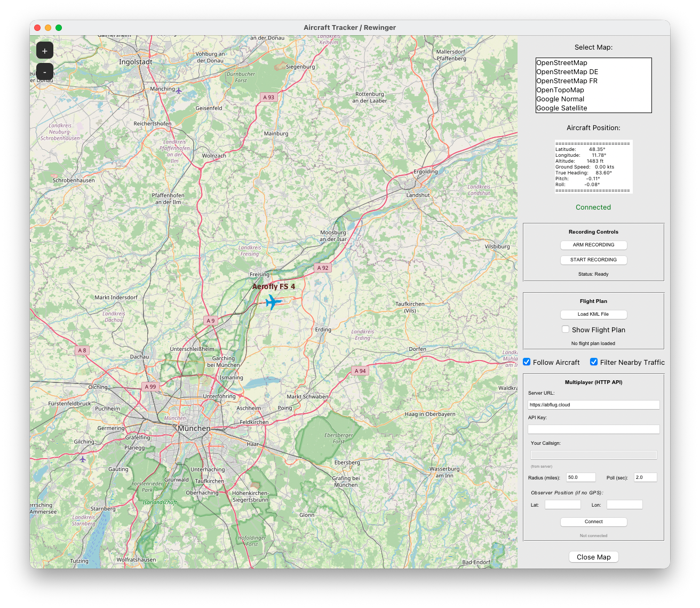The image size is (700, 608).
Task: Click the purple airport icon near Manching
Action: [x=178, y=90]
